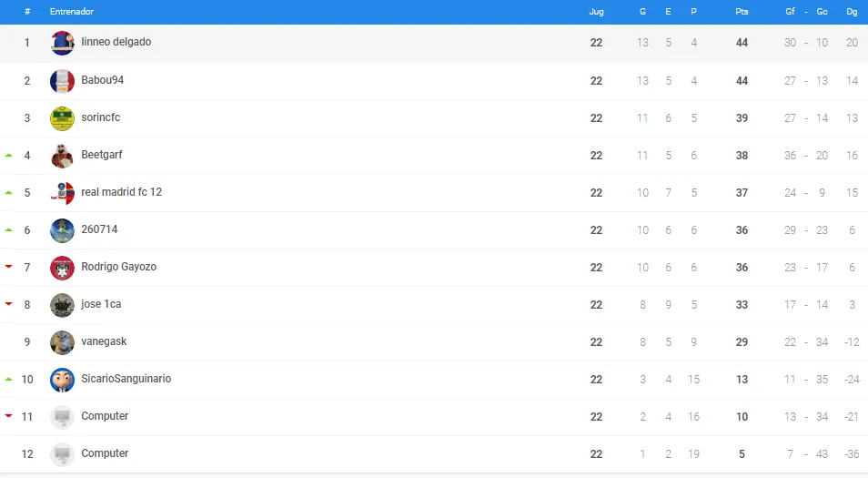This screenshot has height=478, width=868.
Task: Select Rodrigo Gayozo's name
Action: 119,267
